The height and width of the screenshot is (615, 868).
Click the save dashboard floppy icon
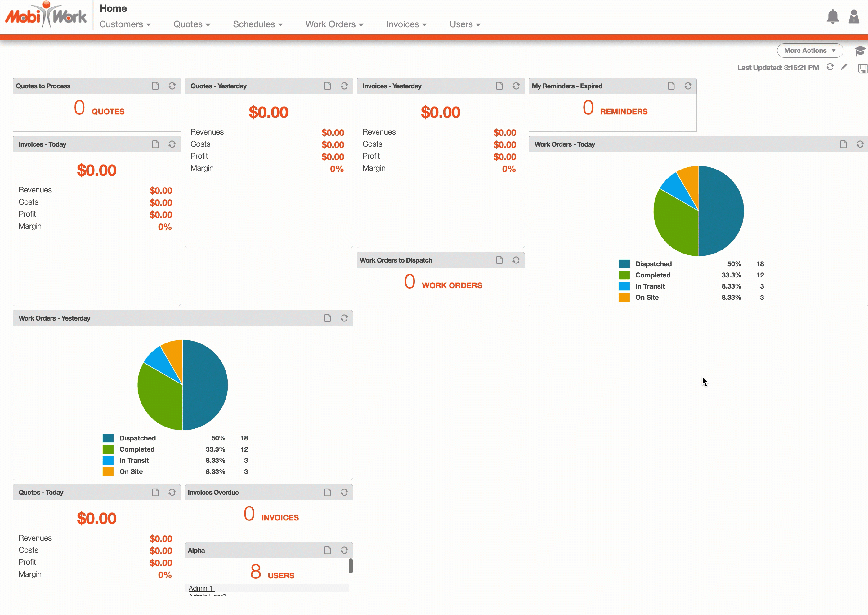tap(862, 69)
